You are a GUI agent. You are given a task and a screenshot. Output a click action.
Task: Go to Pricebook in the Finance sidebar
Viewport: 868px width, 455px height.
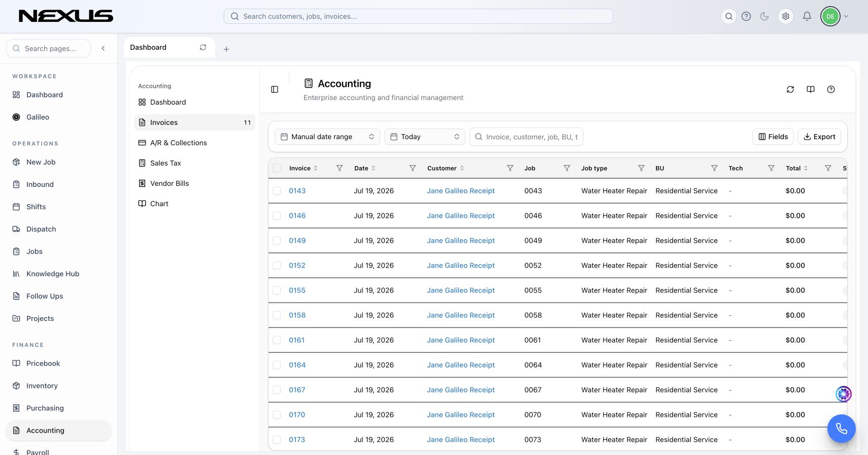(x=58, y=364)
